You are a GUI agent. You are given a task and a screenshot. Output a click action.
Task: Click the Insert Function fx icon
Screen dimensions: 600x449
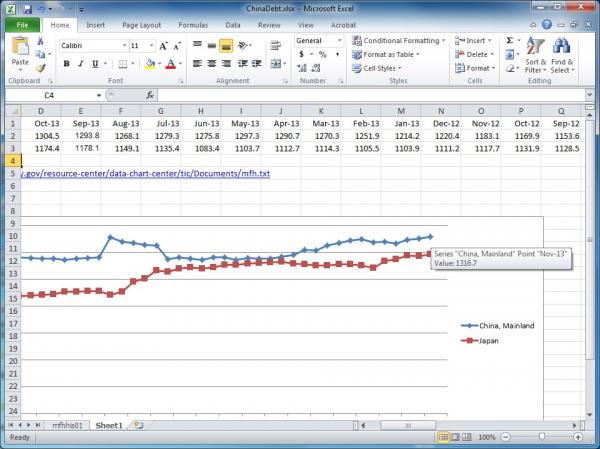click(x=149, y=95)
